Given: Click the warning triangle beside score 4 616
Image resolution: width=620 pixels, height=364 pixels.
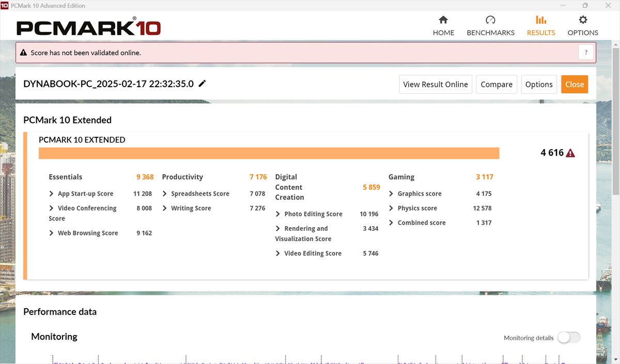Looking at the screenshot, I should coord(570,153).
